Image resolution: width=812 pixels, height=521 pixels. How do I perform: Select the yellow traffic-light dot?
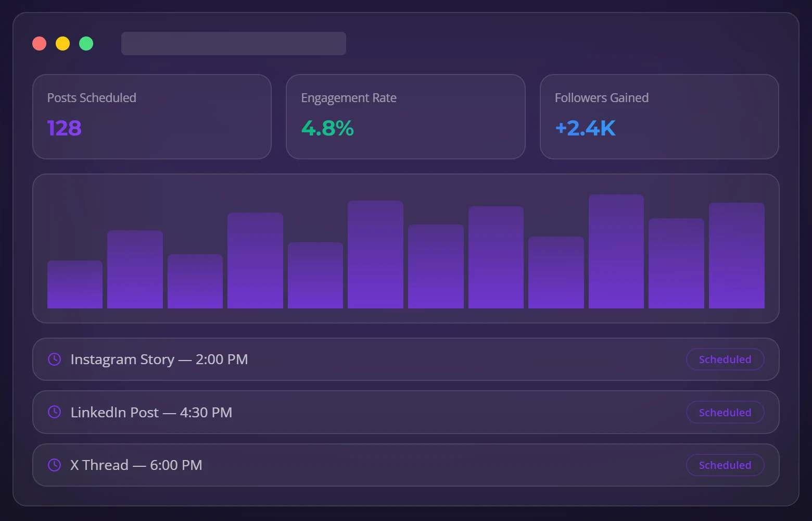click(x=62, y=43)
